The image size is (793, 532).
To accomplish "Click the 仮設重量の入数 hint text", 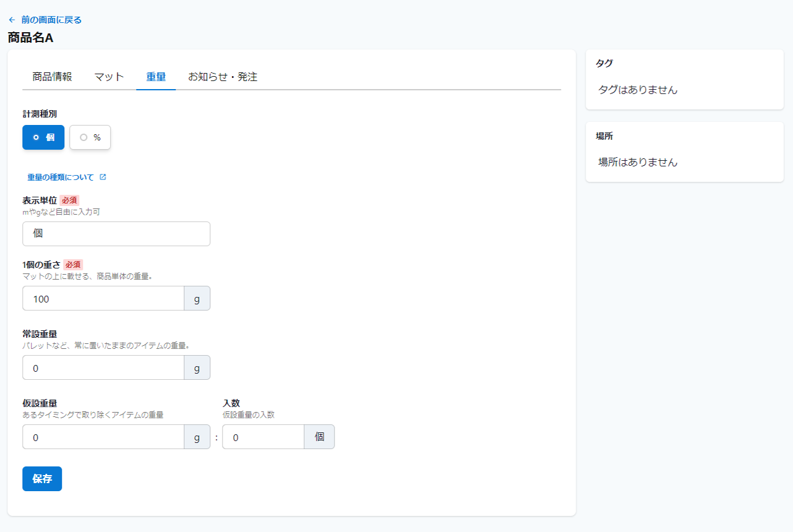I will tap(249, 415).
